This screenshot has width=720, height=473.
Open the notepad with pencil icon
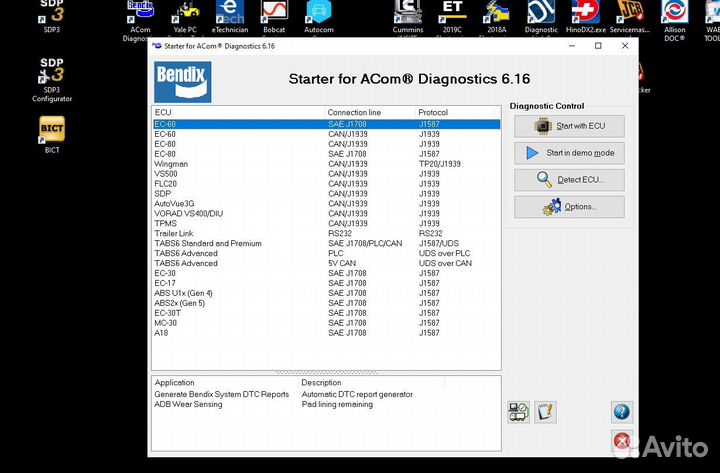tap(545, 411)
